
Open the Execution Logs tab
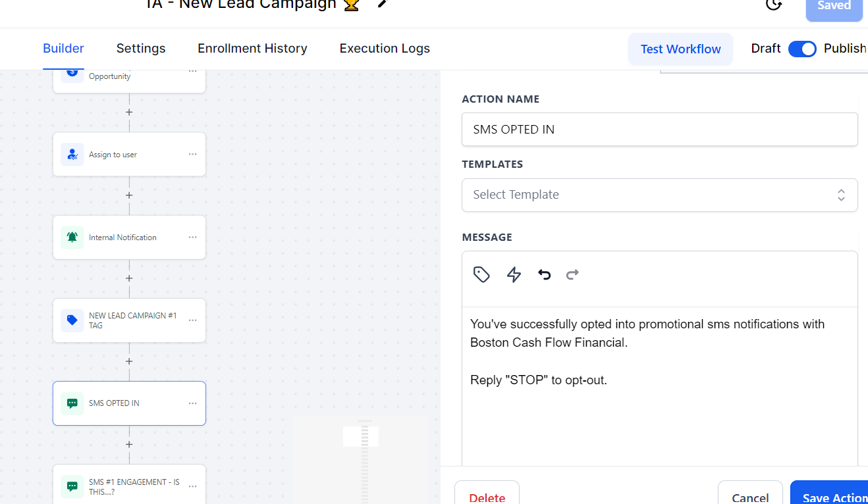pyautogui.click(x=385, y=49)
